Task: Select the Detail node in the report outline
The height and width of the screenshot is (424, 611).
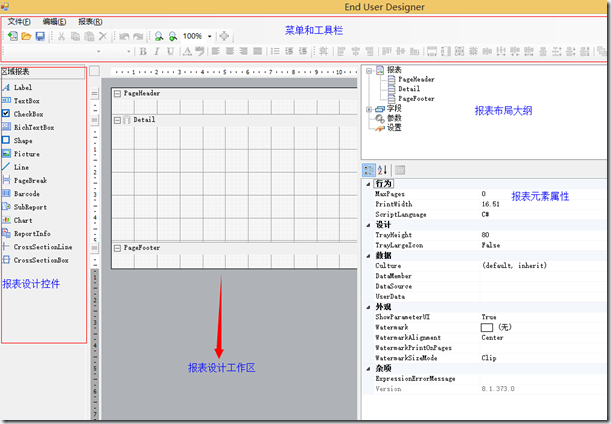Action: coord(409,89)
